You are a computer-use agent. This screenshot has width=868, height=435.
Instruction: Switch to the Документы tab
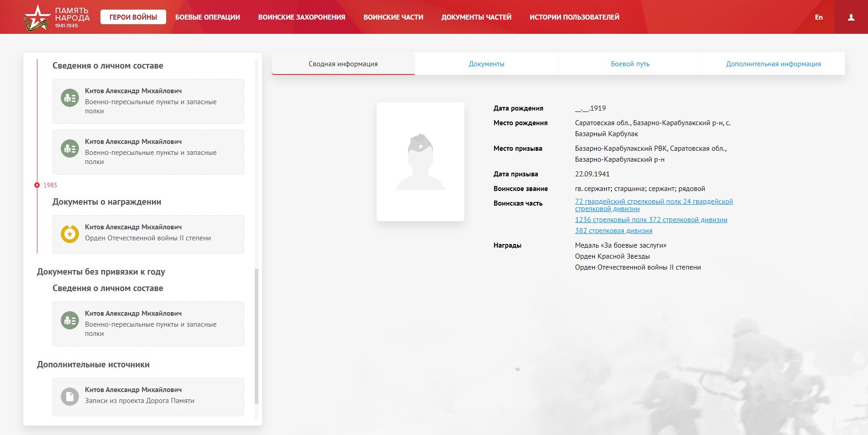487,64
